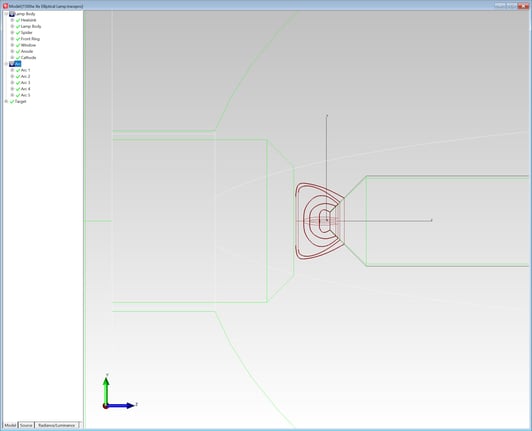Select the Arc 5 tree item
The image size is (532, 431).
coord(25,95)
